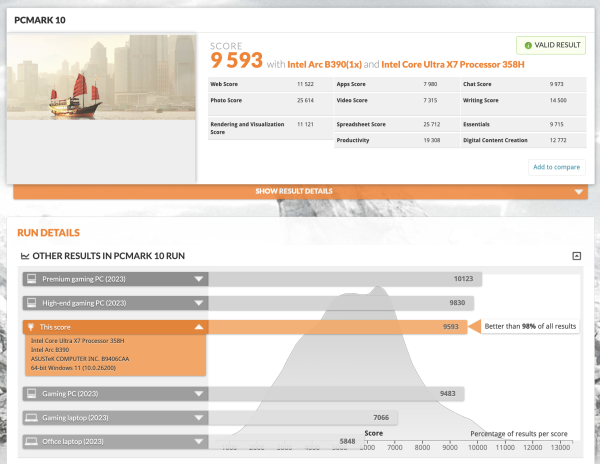Click the Essentials label
The width and height of the screenshot is (600, 464).
(476, 124)
